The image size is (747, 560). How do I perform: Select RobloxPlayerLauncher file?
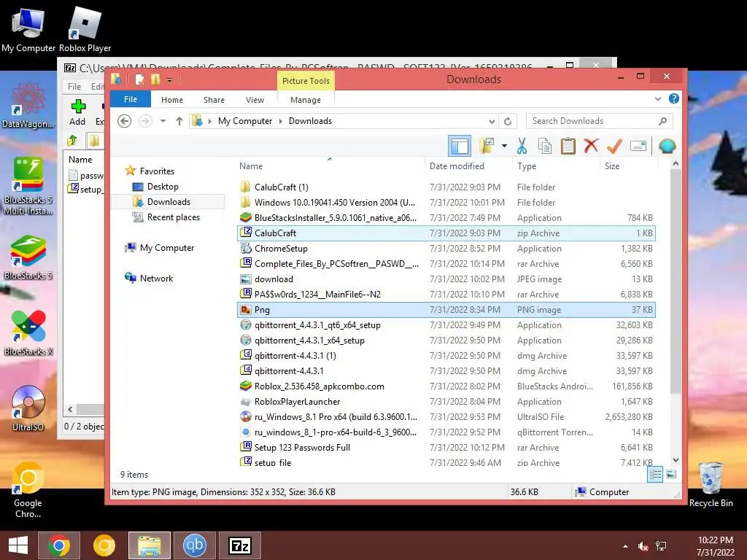[446, 402]
